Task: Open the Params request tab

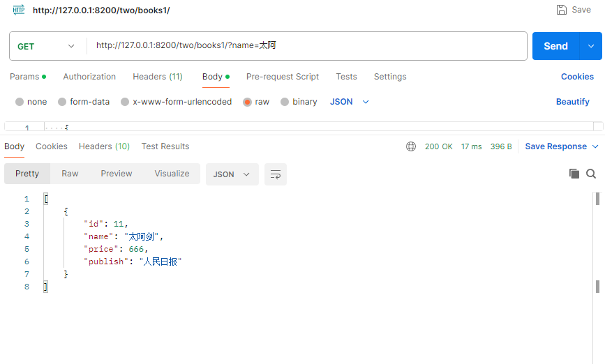Action: pyautogui.click(x=28, y=77)
